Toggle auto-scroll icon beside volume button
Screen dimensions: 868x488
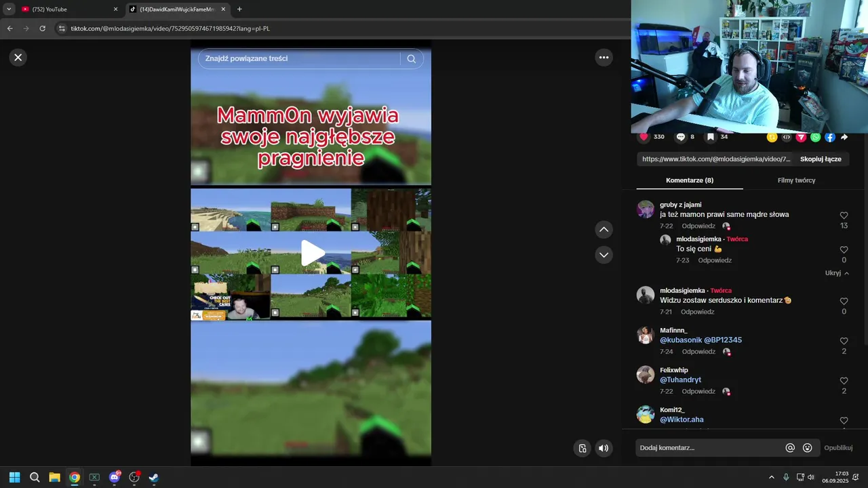coord(582,448)
